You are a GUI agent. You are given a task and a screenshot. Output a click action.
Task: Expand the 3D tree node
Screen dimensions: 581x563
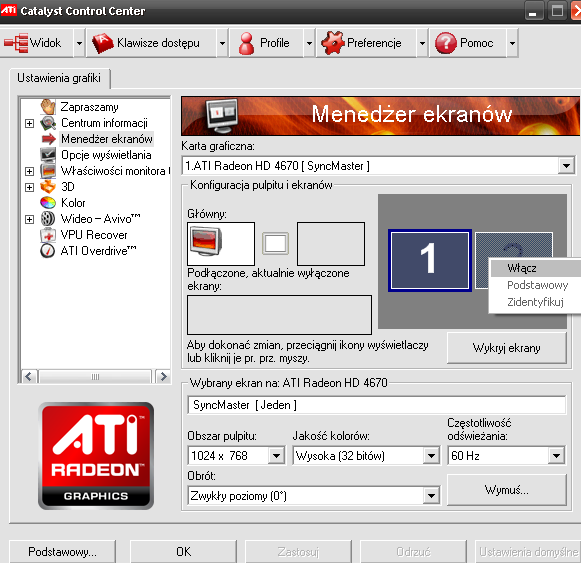[x=29, y=187]
